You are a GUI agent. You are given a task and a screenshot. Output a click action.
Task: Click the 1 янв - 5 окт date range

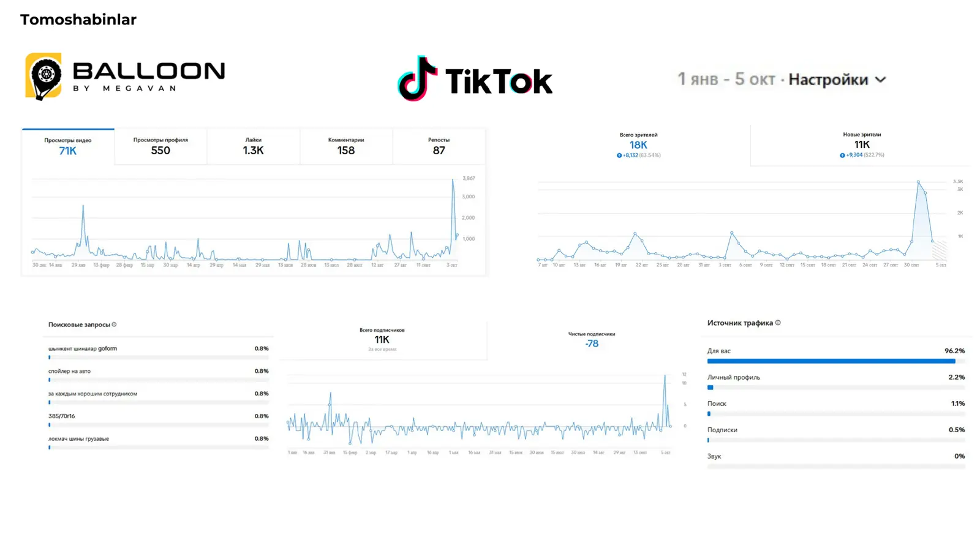726,79
